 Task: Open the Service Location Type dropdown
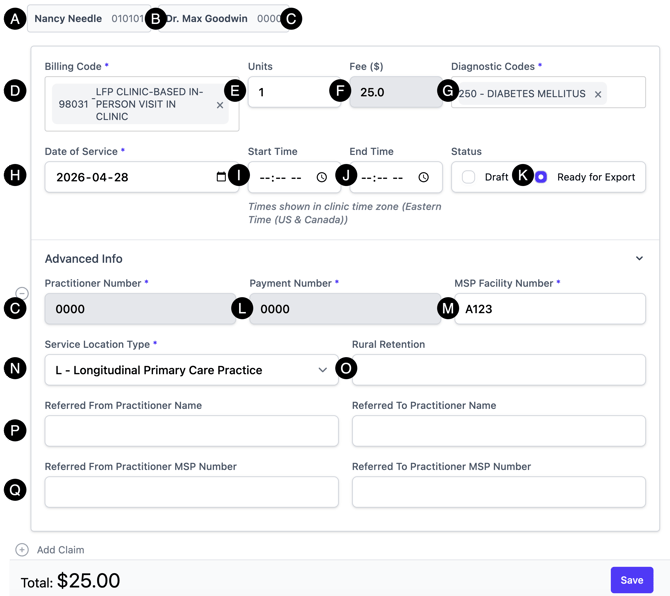192,370
